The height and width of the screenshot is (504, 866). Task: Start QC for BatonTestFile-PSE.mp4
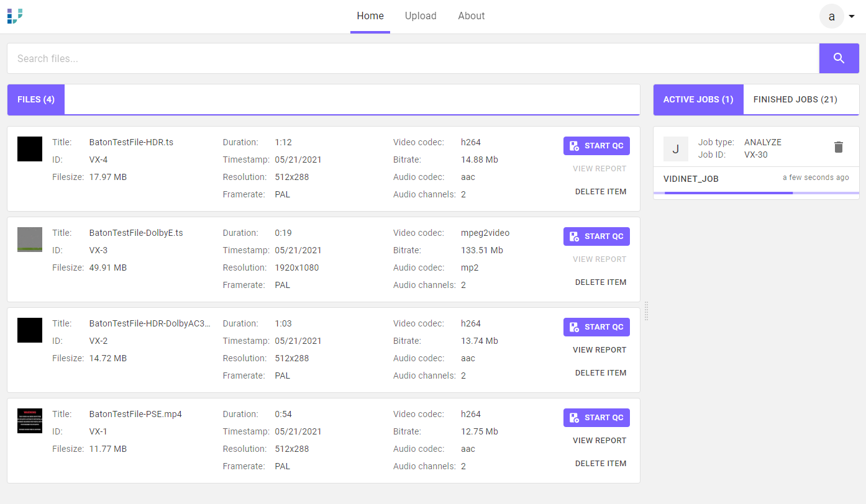(x=596, y=418)
